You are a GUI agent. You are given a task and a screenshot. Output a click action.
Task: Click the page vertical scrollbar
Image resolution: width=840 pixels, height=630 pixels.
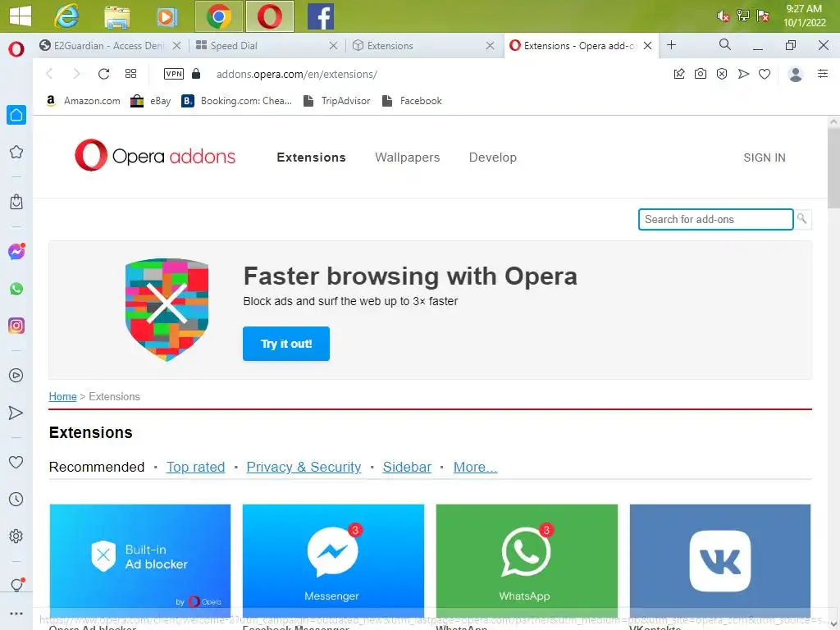pos(833,167)
